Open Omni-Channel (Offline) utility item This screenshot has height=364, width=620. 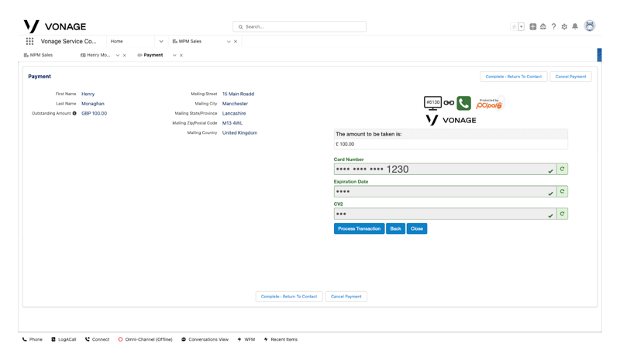[x=146, y=339]
